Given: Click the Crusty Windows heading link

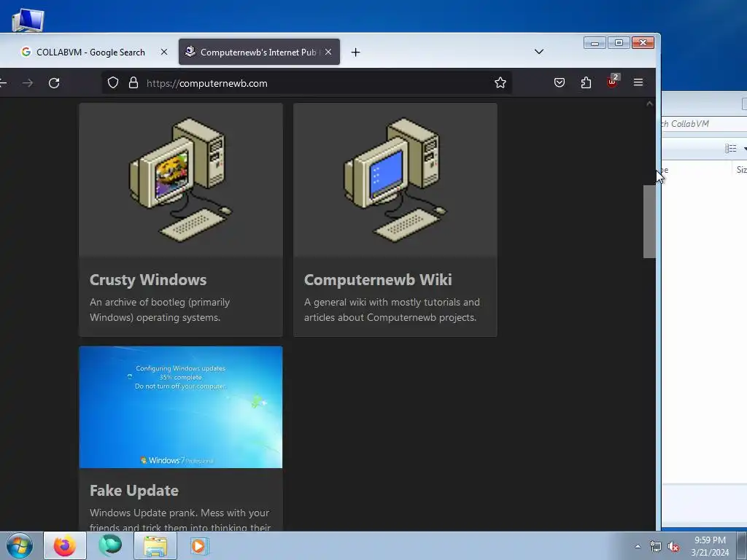Looking at the screenshot, I should (x=148, y=279).
